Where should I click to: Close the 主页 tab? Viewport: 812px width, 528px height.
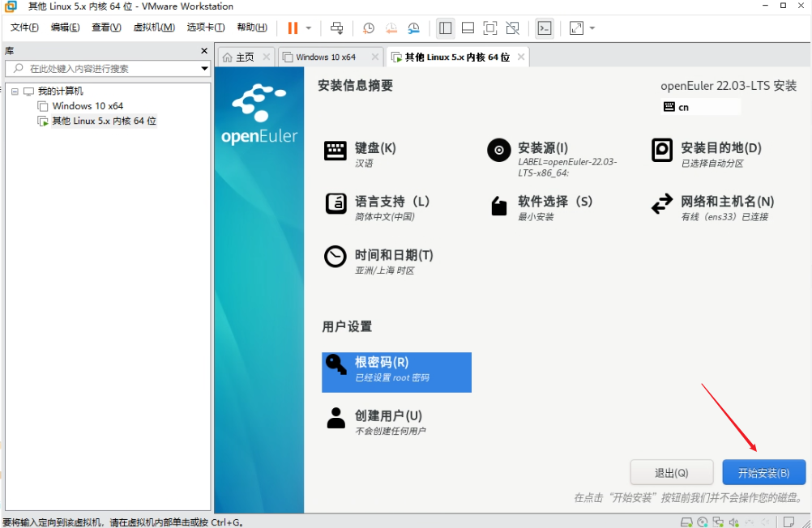pos(266,57)
